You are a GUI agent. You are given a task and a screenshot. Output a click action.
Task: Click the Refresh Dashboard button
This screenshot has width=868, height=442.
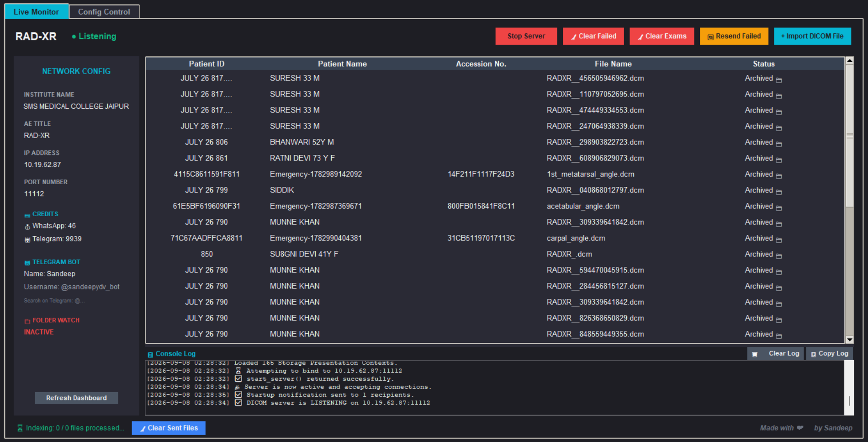click(x=76, y=398)
